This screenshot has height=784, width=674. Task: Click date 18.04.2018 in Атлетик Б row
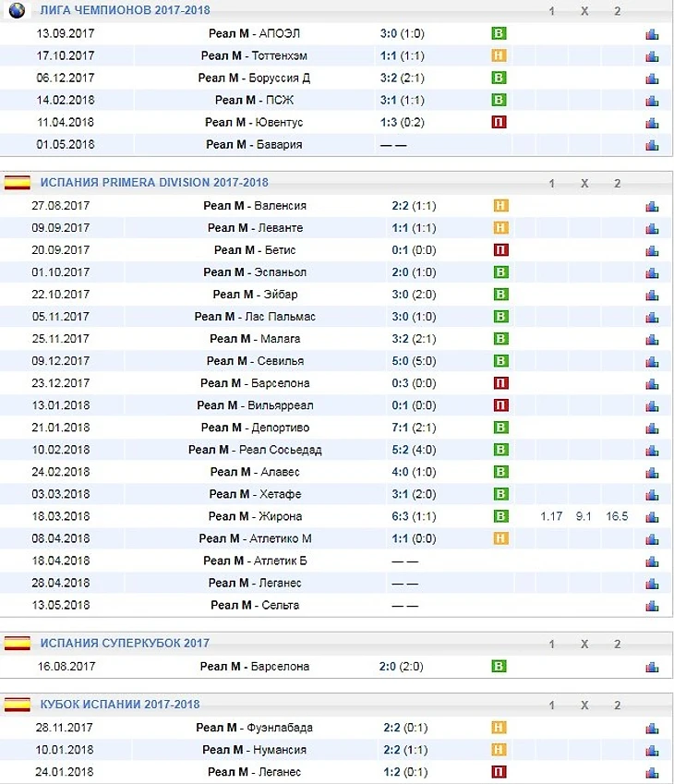[x=61, y=561]
